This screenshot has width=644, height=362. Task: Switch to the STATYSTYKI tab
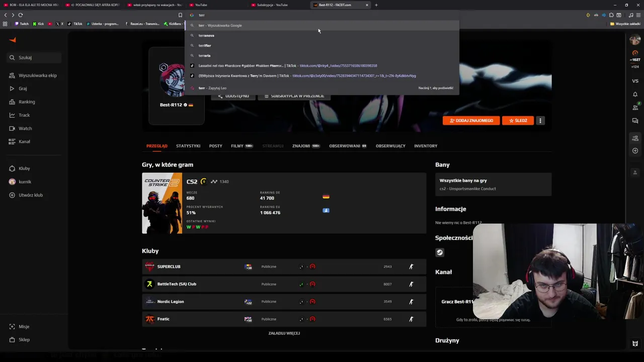click(x=188, y=146)
